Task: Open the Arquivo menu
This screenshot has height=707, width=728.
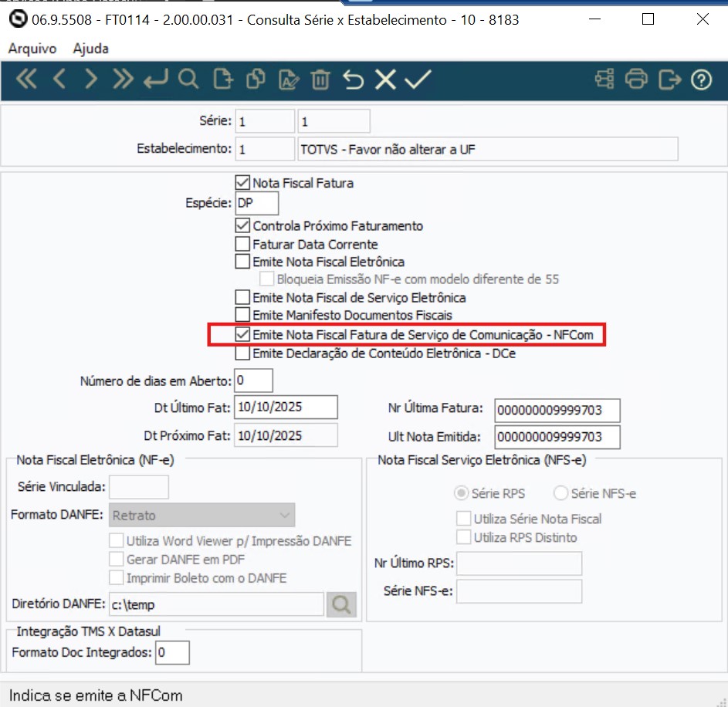Action: point(32,49)
